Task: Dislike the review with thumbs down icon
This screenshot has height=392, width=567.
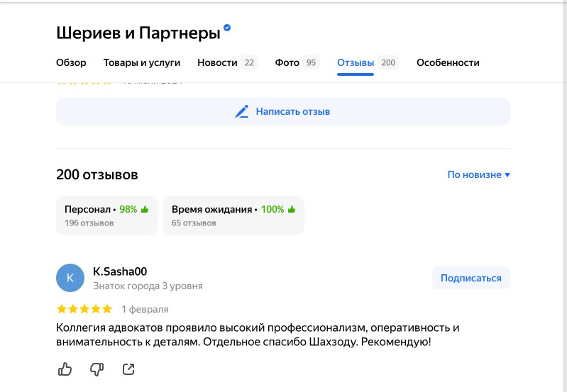Action: coord(97,369)
